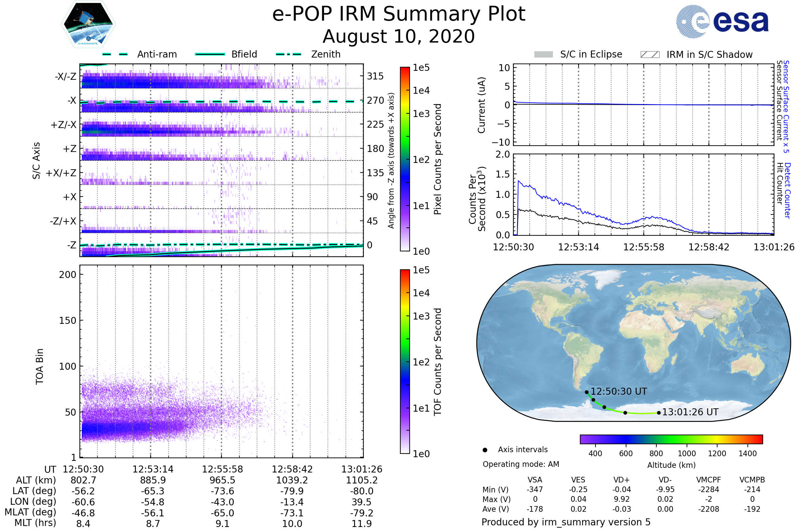Click the TOF Counts per Second colorbar

[405, 361]
